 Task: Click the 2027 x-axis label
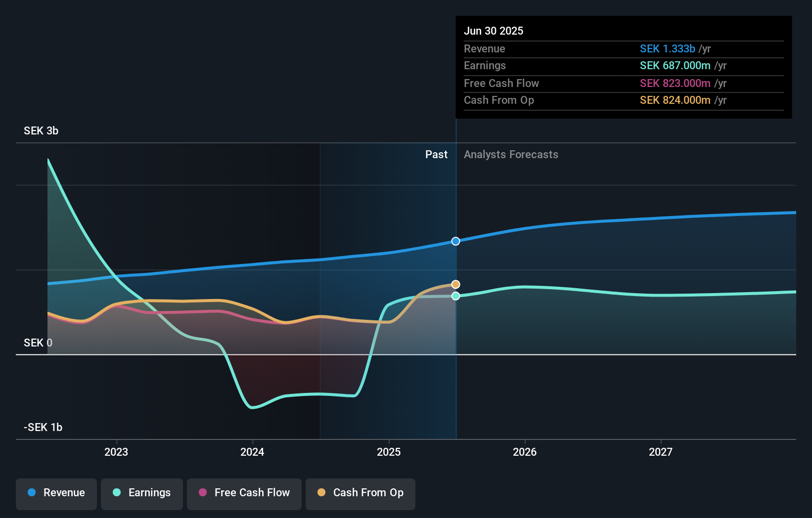point(661,452)
